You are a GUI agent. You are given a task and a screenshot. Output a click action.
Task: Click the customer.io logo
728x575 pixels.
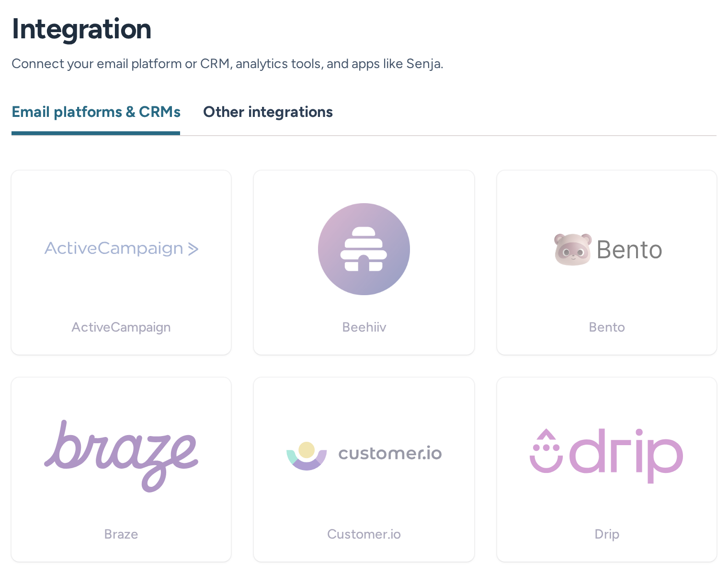point(364,455)
